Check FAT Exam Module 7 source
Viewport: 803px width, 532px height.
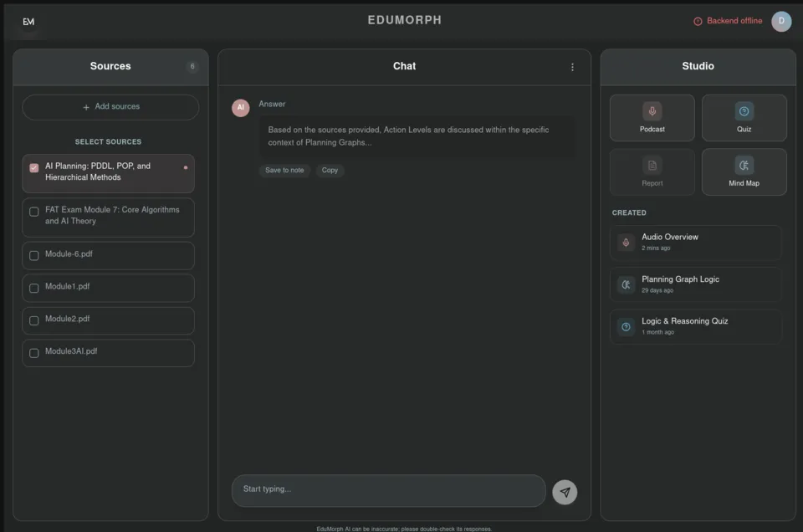click(33, 212)
